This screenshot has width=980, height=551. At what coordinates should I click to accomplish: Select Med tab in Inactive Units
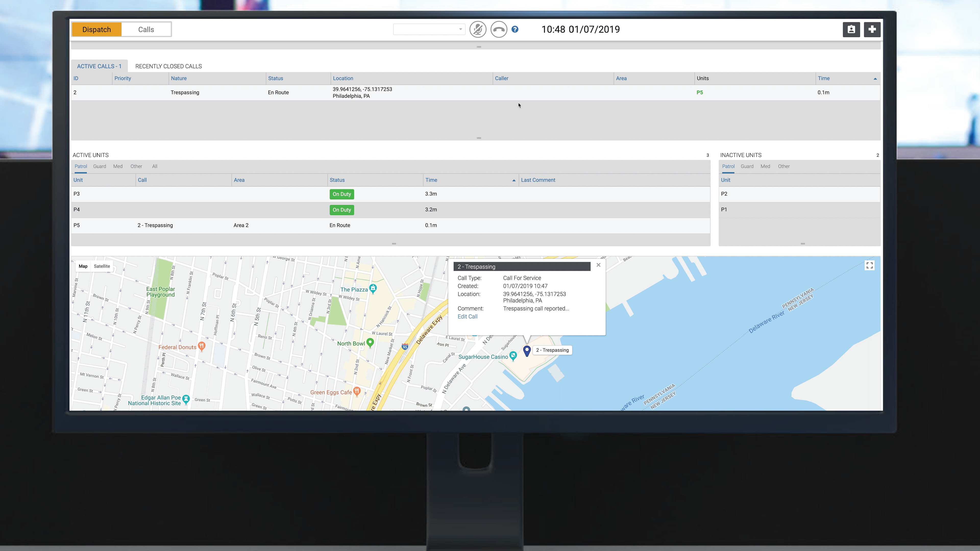(x=765, y=166)
